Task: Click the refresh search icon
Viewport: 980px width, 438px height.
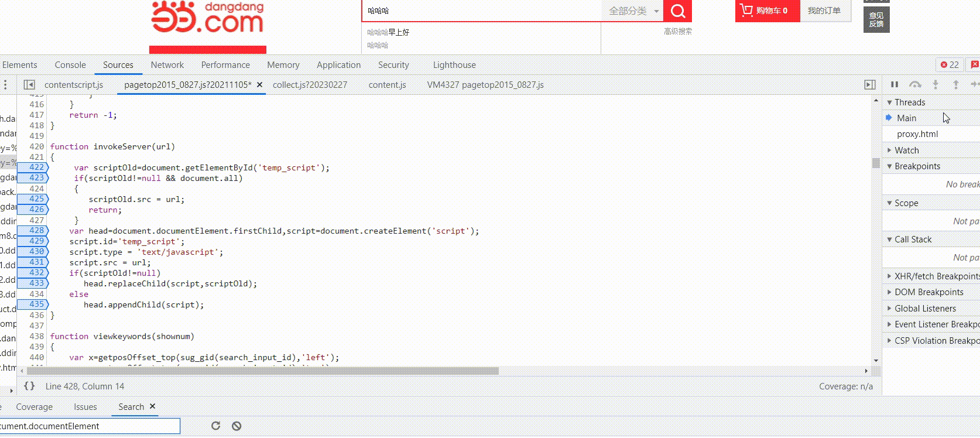Action: (x=215, y=426)
